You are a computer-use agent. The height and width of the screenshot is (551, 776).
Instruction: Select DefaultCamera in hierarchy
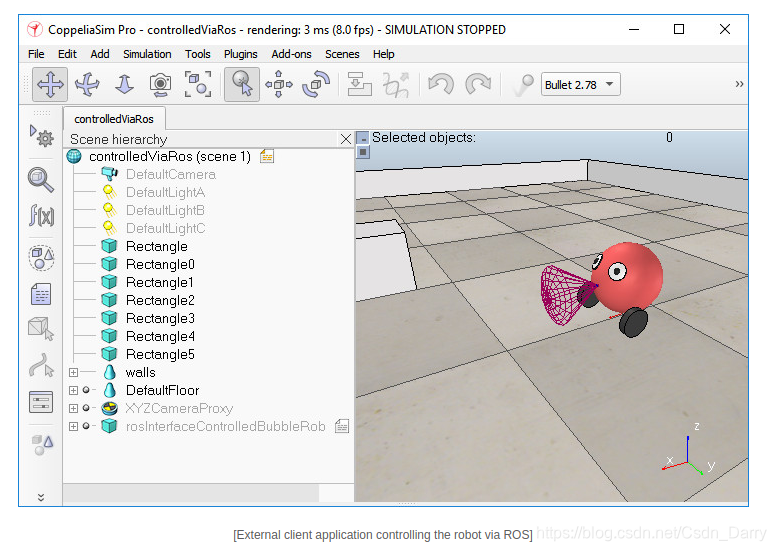point(171,174)
